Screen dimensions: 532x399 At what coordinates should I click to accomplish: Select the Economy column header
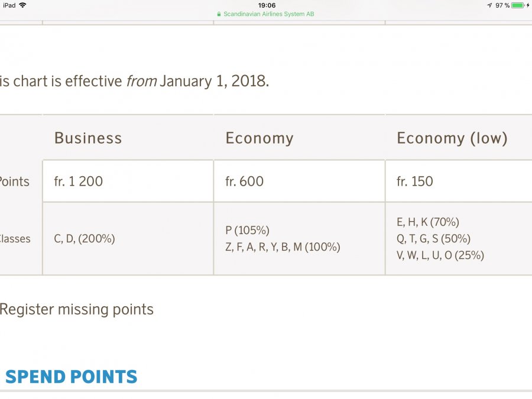[x=259, y=138]
